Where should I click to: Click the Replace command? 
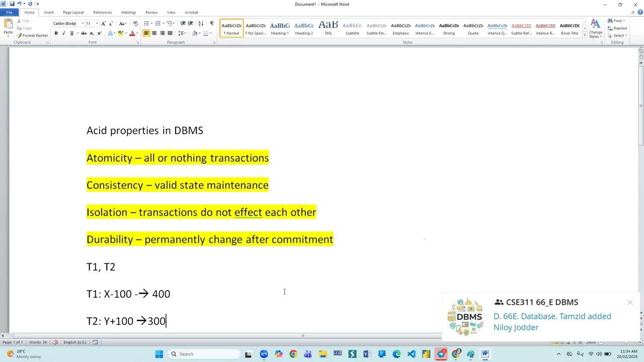617,28
